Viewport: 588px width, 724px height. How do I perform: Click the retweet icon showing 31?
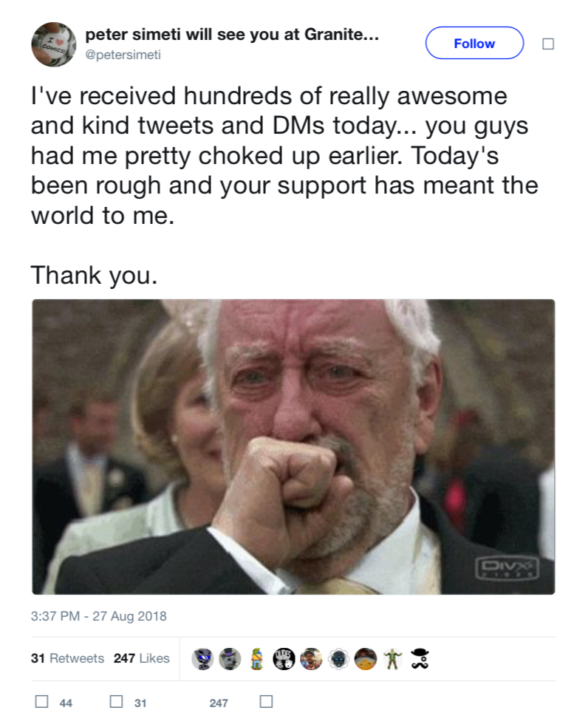(116, 702)
